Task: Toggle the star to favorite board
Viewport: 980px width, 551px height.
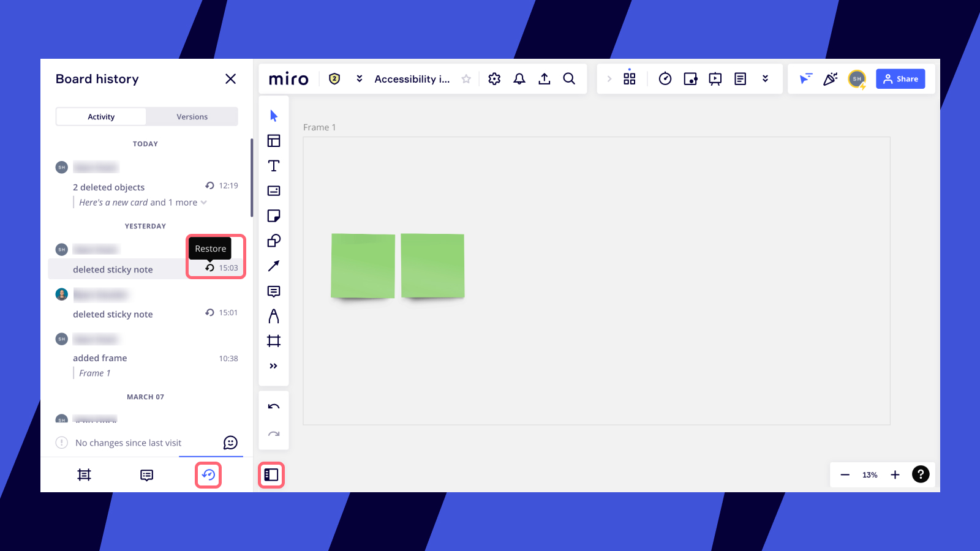Action: [466, 79]
